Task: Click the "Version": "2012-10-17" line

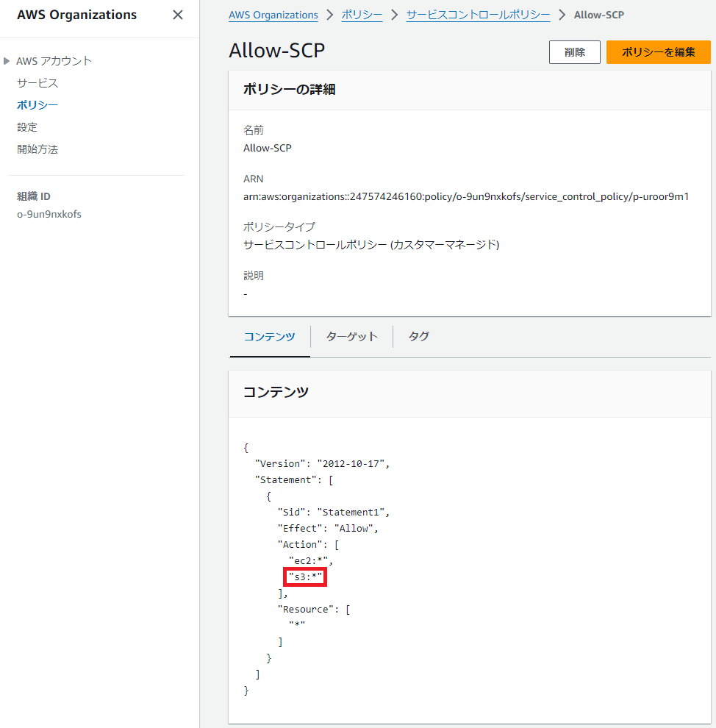Action: click(323, 464)
